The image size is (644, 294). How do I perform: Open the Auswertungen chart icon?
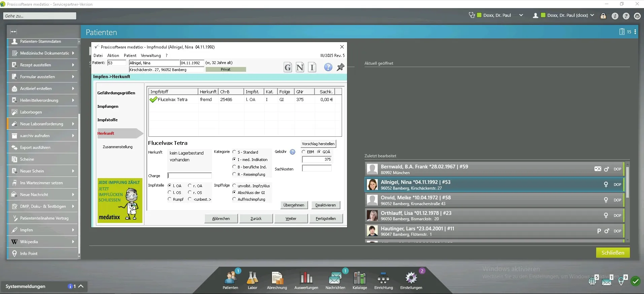(306, 279)
